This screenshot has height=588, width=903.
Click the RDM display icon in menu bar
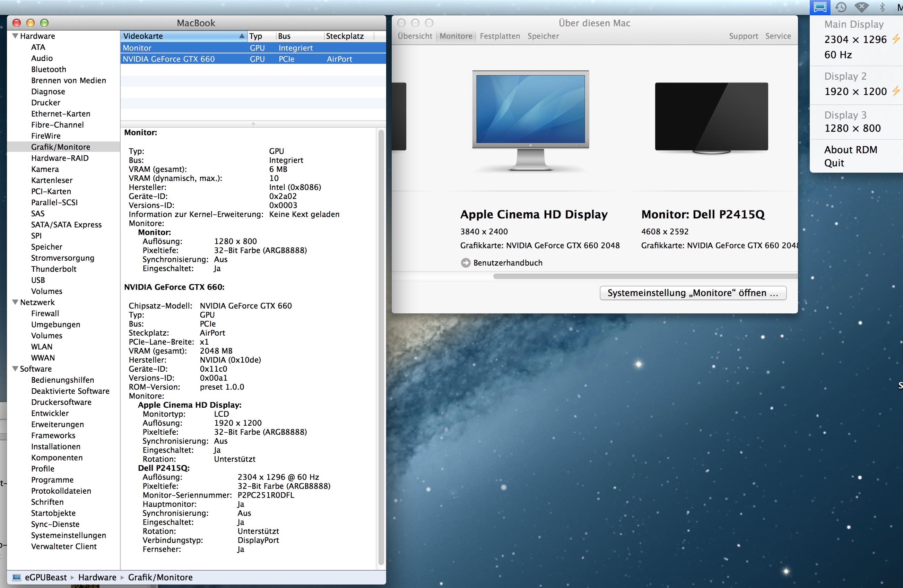click(x=819, y=7)
